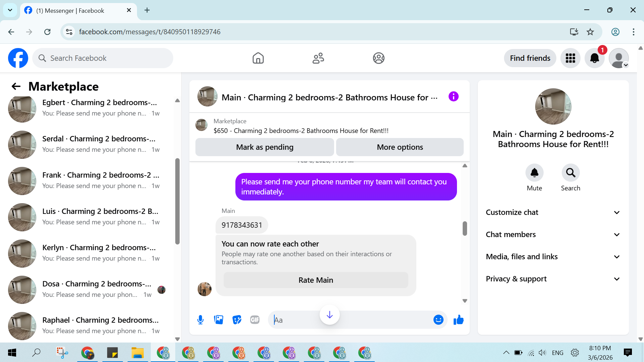Send a thumbs up like
644x362 pixels.
tap(458, 320)
